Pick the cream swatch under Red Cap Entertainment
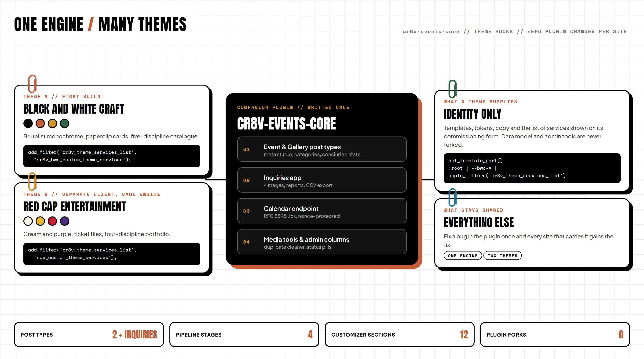 [28, 221]
